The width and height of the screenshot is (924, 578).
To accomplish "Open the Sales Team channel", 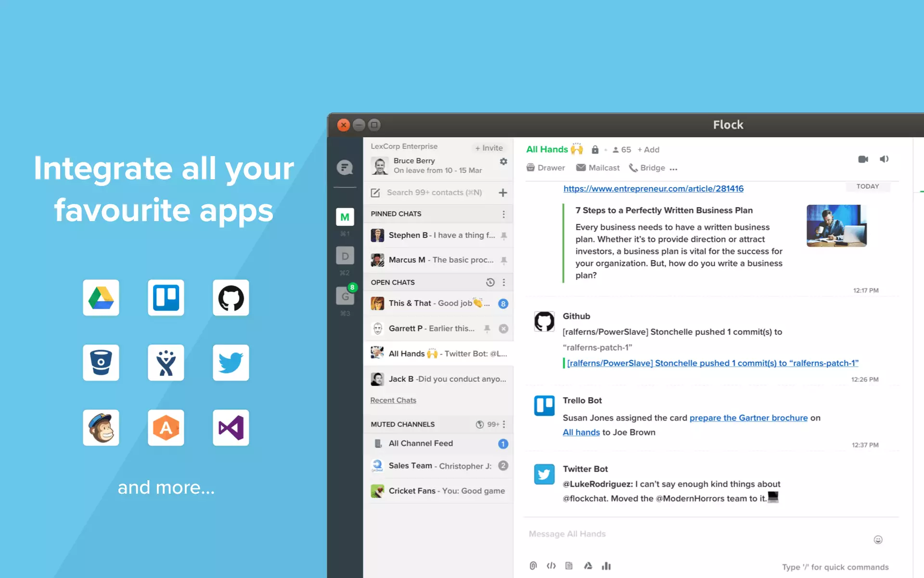I will click(x=438, y=466).
